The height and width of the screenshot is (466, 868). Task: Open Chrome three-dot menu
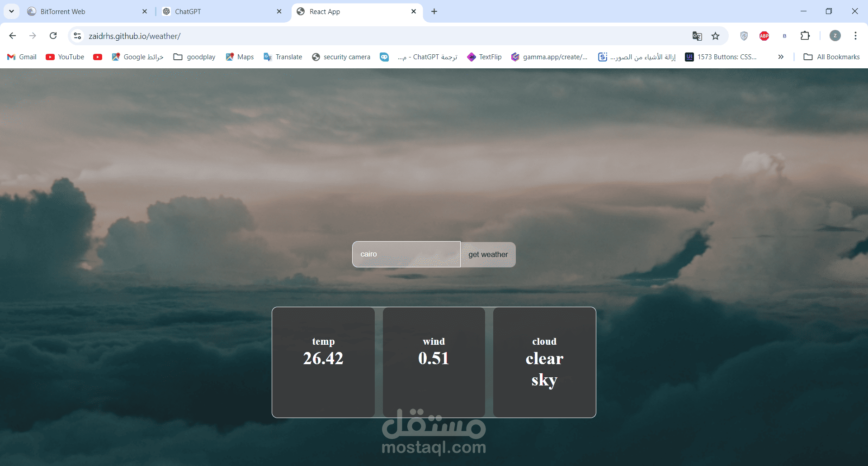pos(855,36)
